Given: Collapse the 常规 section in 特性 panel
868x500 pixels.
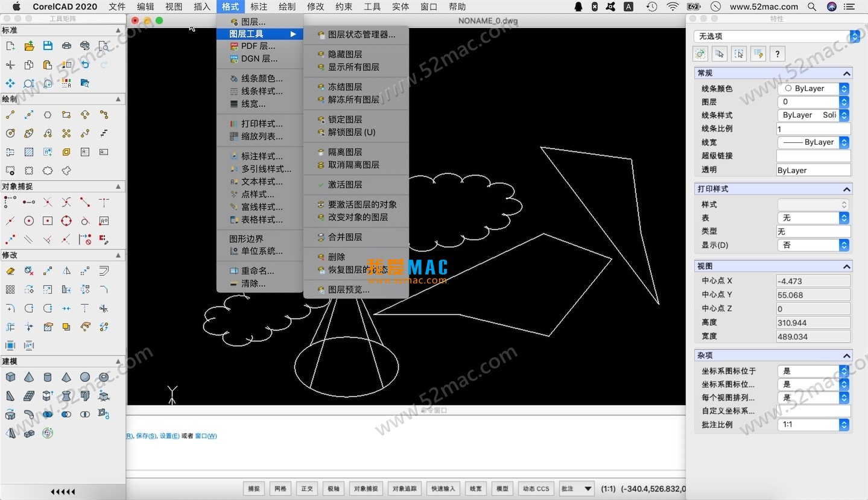Looking at the screenshot, I should point(847,73).
